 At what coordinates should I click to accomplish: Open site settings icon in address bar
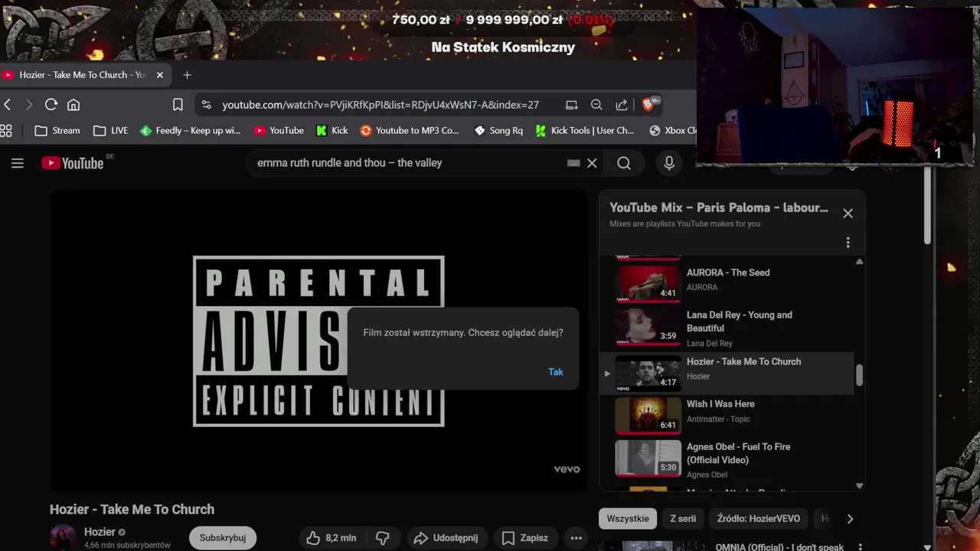click(x=206, y=105)
